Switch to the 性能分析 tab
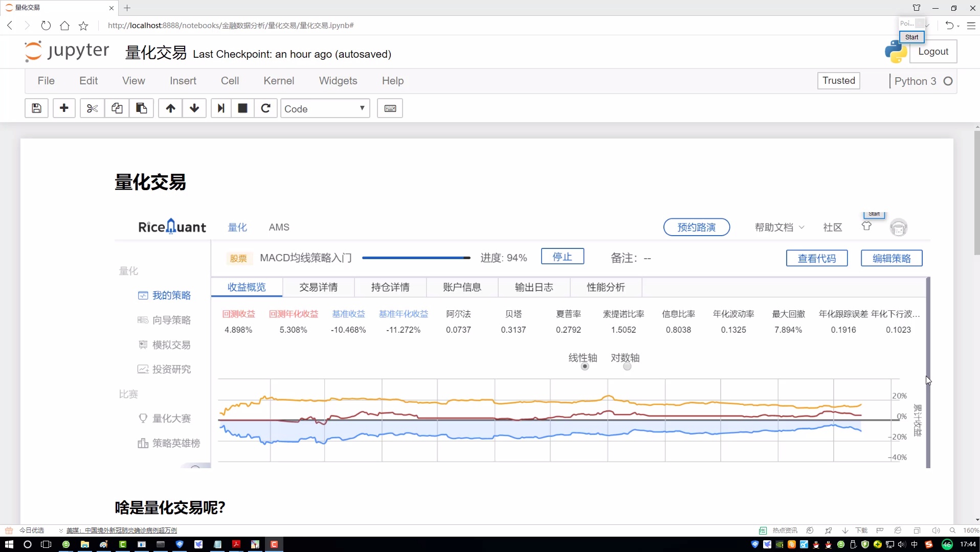The width and height of the screenshot is (980, 552). pyautogui.click(x=606, y=287)
